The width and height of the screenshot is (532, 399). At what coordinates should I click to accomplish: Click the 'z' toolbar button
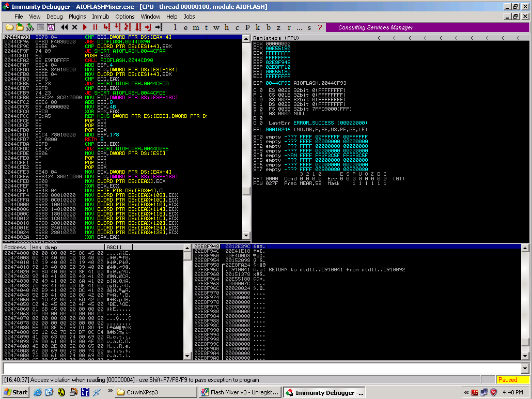(x=278, y=27)
